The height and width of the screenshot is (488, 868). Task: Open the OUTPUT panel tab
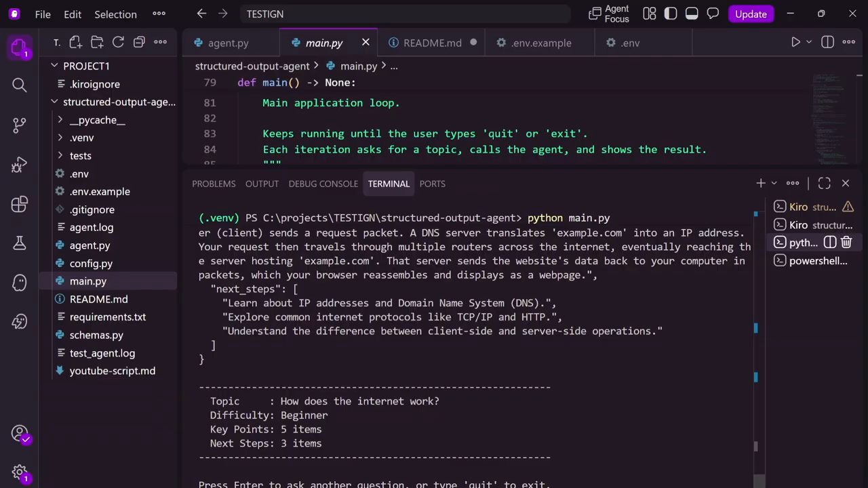pos(262,184)
